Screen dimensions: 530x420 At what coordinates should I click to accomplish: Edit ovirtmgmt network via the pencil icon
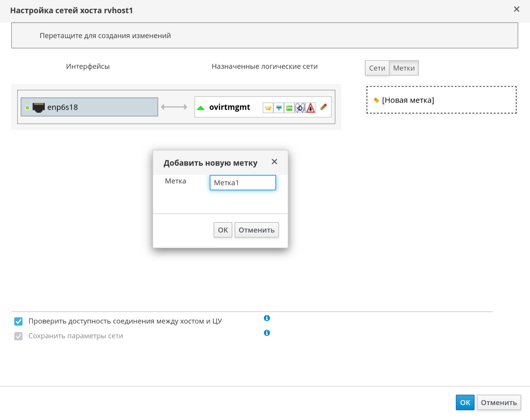coord(323,107)
